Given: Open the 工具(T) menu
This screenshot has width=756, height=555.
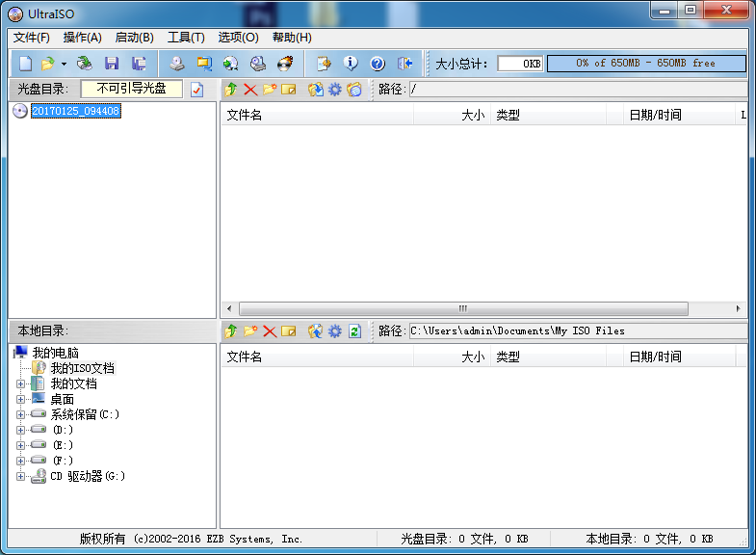Looking at the screenshot, I should point(186,38).
